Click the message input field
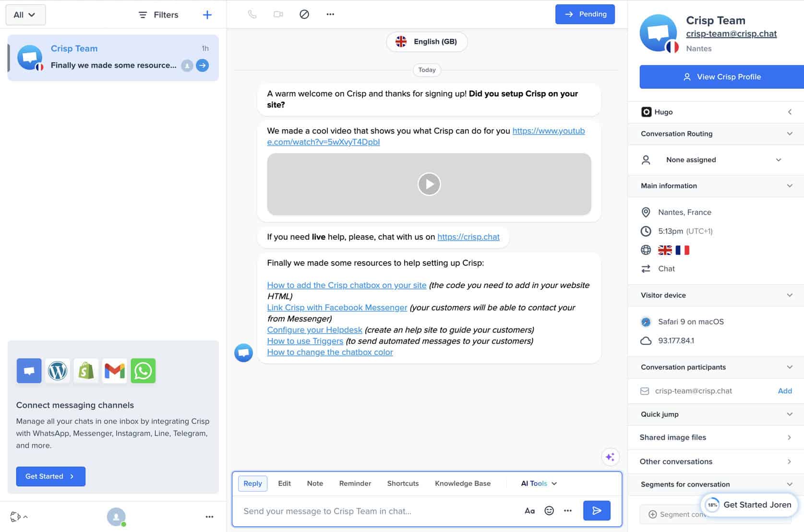Image resolution: width=804 pixels, height=532 pixels. pyautogui.click(x=374, y=511)
